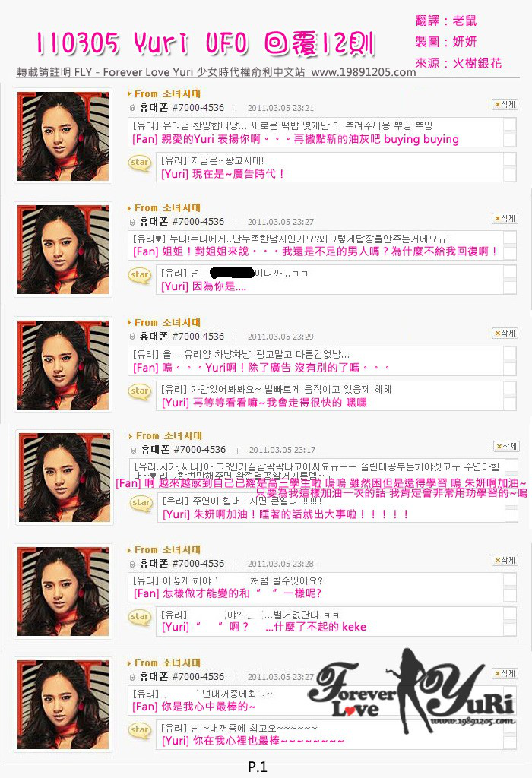
Task: Click the star icon in the 23:28 message
Action: 140,617
